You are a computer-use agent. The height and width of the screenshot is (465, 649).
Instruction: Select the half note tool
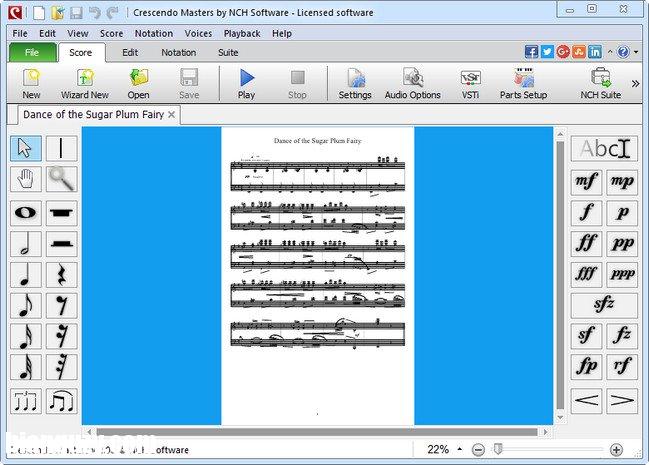point(26,244)
